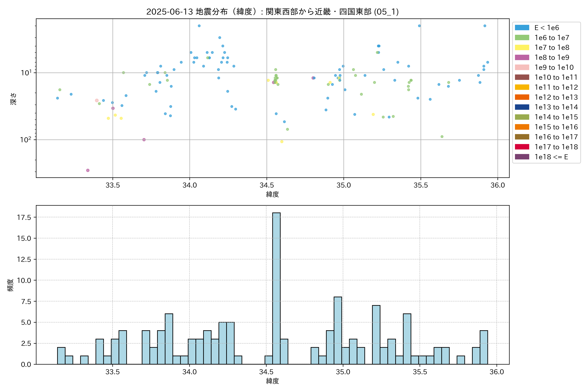Click the 36.0 tick label on the histogram

(497, 372)
